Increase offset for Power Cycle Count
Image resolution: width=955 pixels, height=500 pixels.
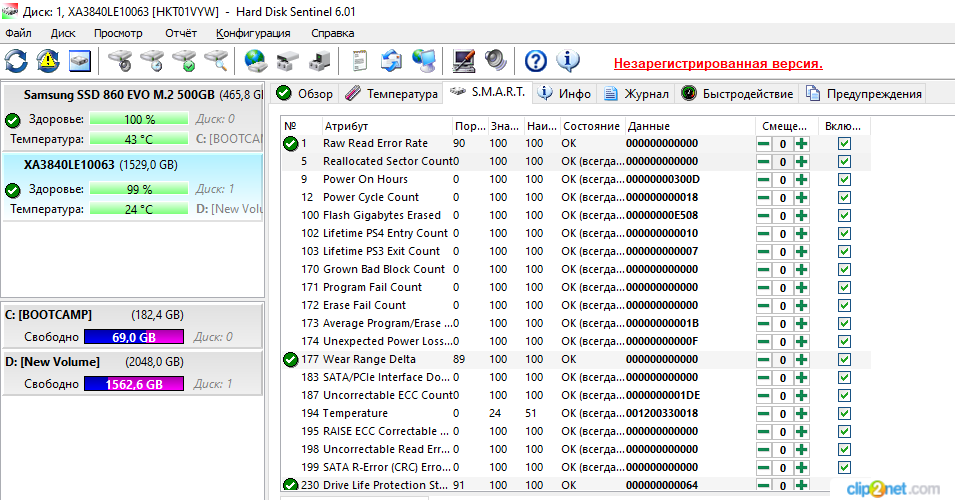pyautogui.click(x=801, y=198)
